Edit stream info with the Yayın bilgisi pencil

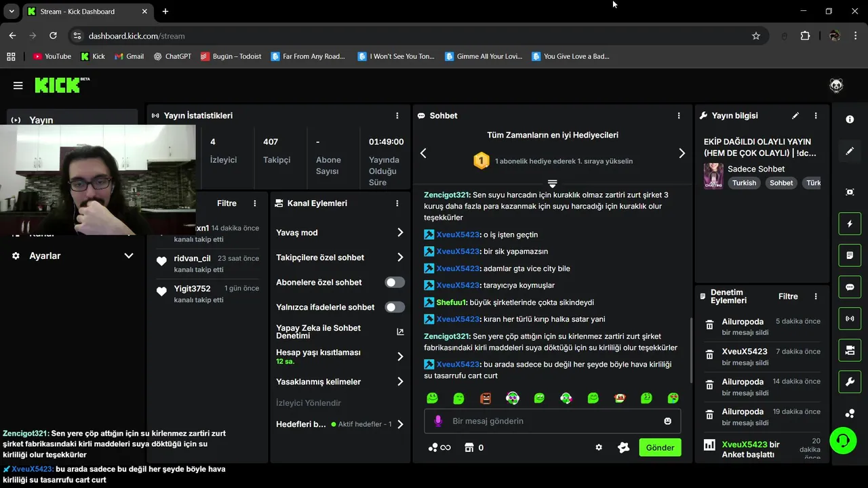click(x=795, y=116)
